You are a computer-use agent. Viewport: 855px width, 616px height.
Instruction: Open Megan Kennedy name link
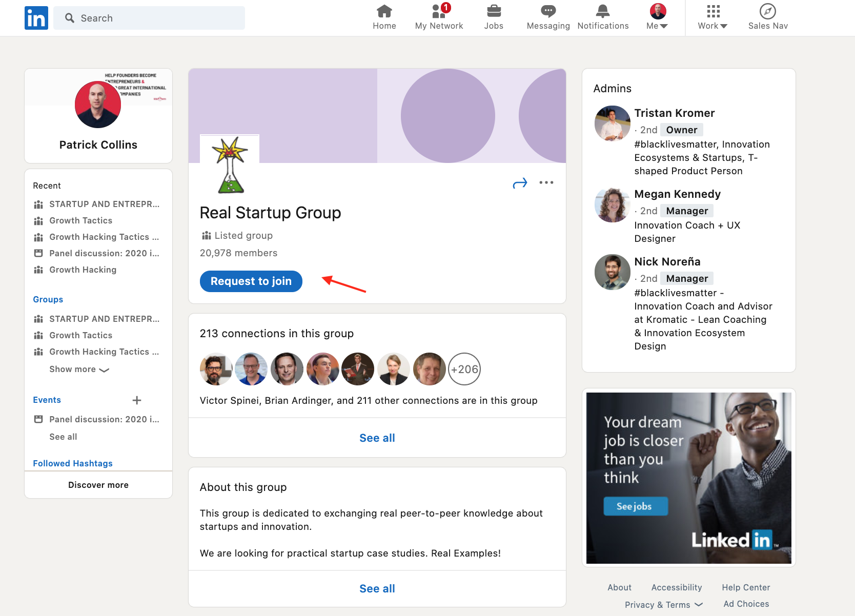678,194
